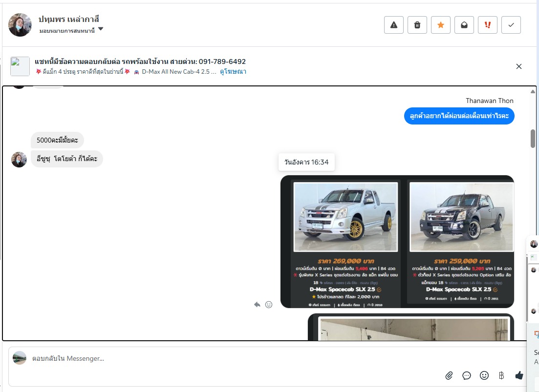
Task: Select message 5000คะมีมั้ยคะ
Action: [57, 140]
